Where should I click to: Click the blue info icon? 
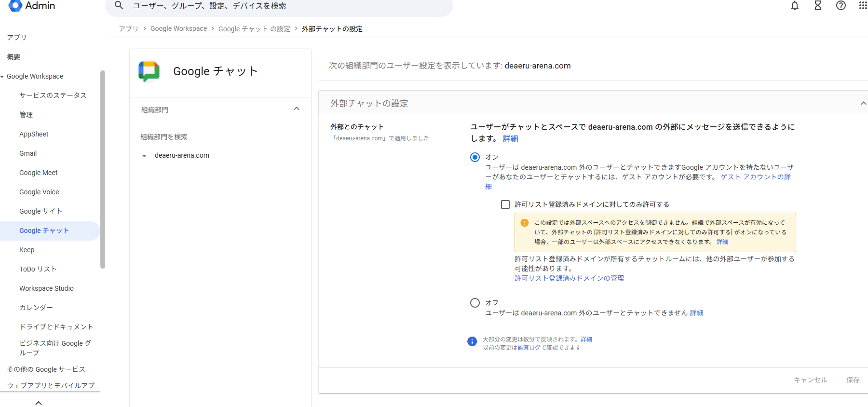(472, 341)
